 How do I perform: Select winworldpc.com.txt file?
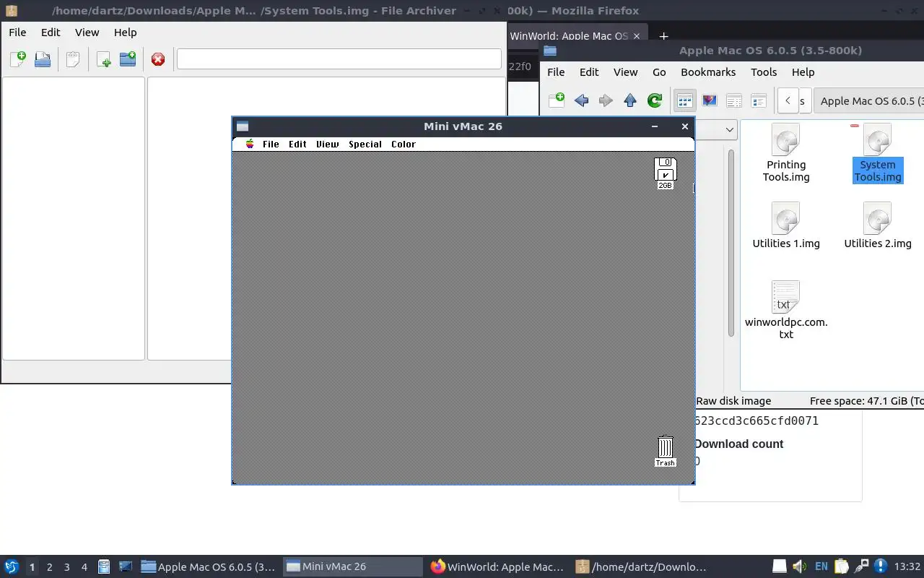point(786,310)
